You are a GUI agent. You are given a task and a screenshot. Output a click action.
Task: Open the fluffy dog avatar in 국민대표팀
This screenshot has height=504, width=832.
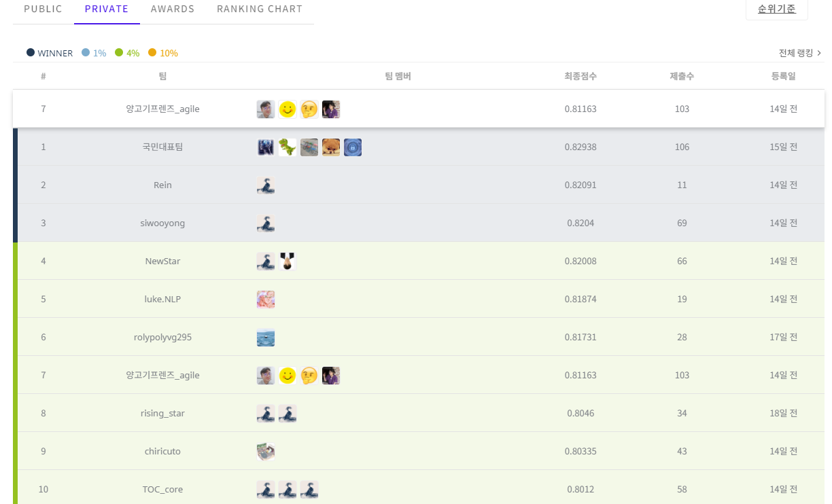331,147
